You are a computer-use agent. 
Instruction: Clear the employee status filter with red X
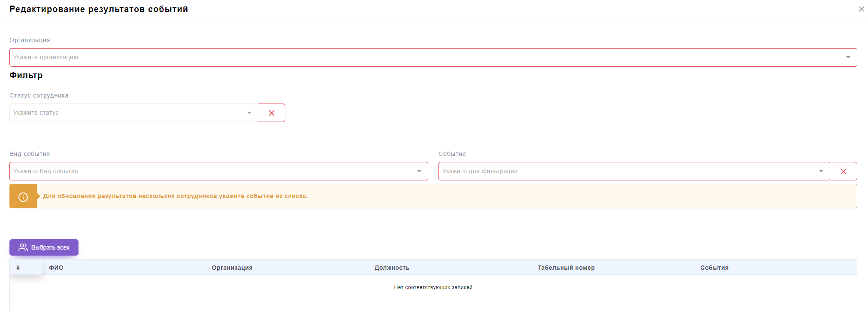(x=271, y=113)
